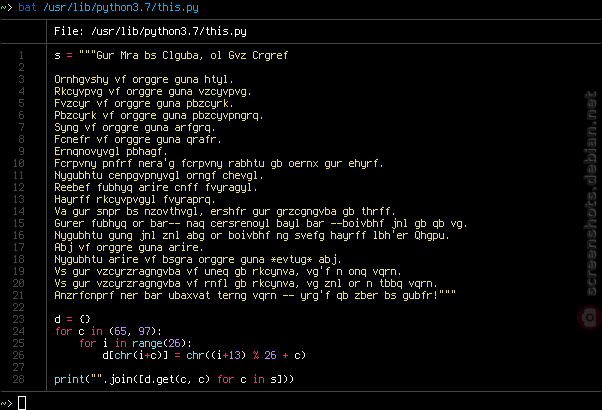
Task: Click the 'range' function on line 25
Action: [x=147, y=343]
